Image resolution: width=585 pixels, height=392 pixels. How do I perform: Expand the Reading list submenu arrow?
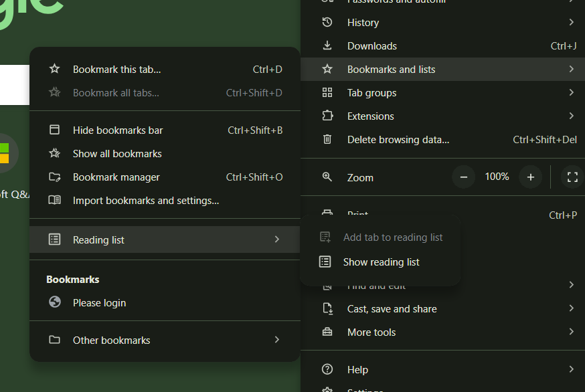(x=277, y=239)
